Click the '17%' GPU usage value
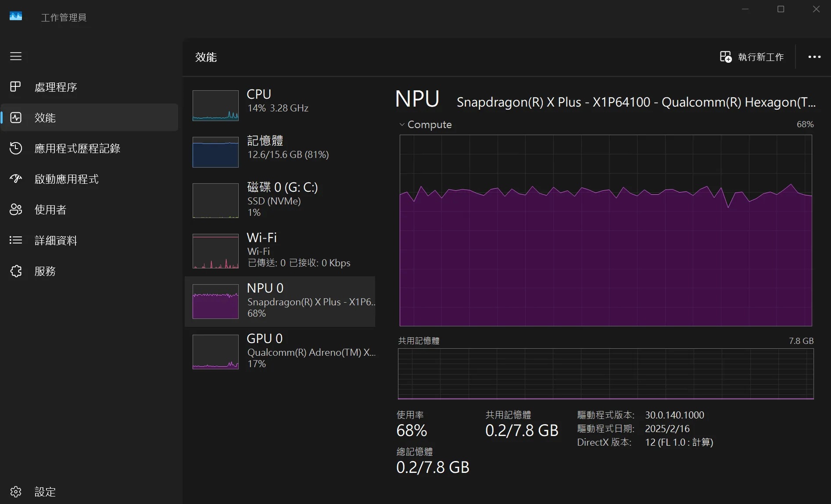The width and height of the screenshot is (831, 504). pos(257,364)
